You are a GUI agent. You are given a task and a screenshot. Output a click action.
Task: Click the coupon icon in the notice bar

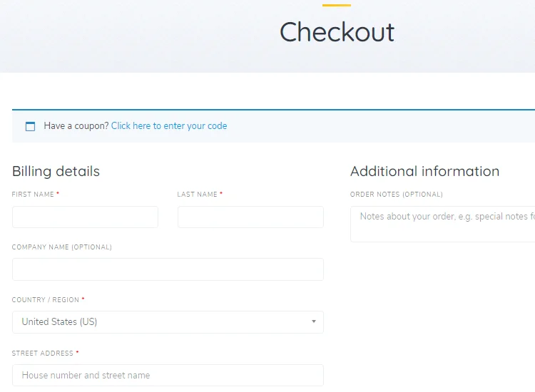[31, 126]
